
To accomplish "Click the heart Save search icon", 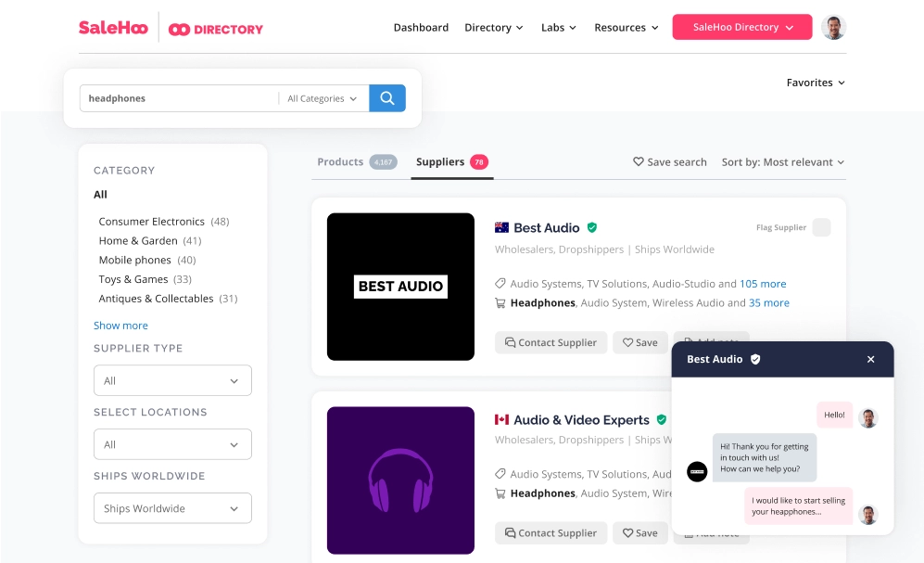I will click(x=636, y=161).
